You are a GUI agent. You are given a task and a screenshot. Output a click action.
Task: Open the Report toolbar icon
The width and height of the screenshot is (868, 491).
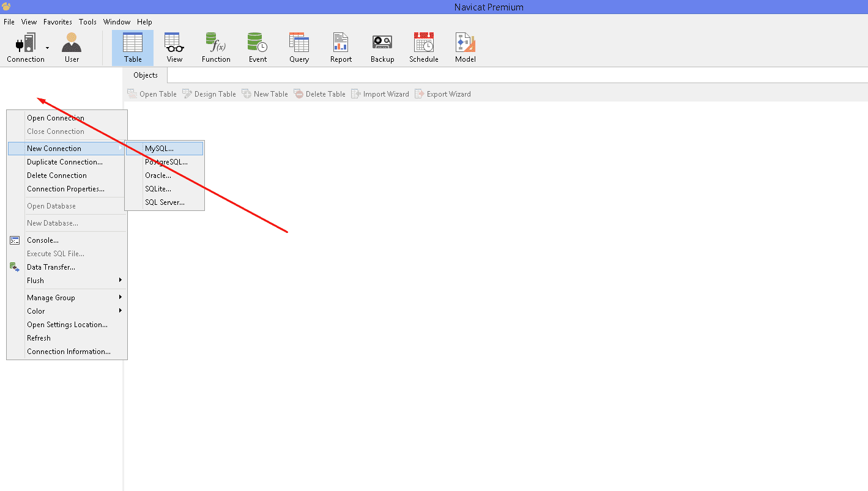pyautogui.click(x=341, y=48)
